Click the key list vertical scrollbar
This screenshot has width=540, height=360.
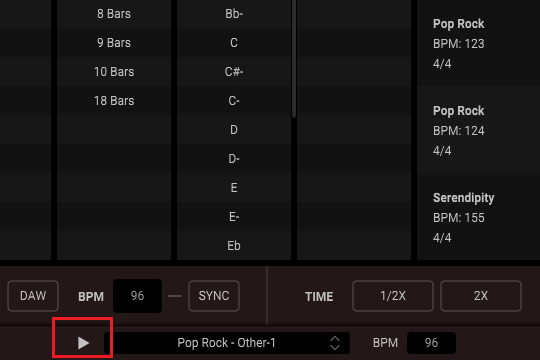294,59
